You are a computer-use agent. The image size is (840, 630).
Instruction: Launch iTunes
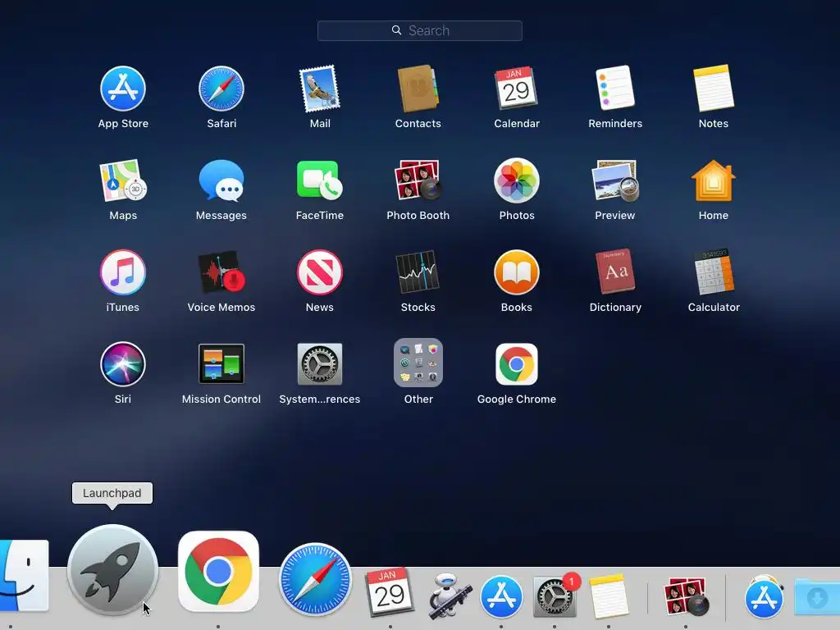pyautogui.click(x=123, y=272)
